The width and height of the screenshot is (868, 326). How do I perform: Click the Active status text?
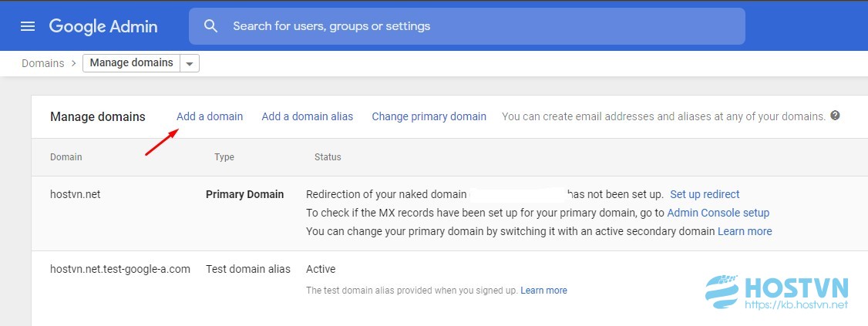click(321, 269)
